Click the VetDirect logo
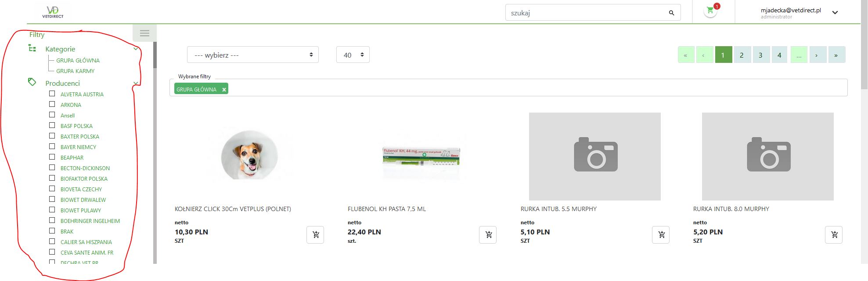 pos(53,12)
